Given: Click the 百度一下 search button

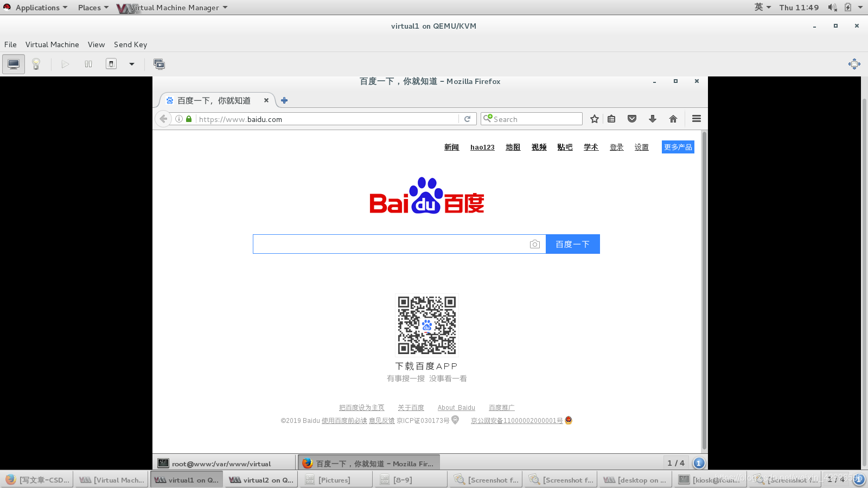Looking at the screenshot, I should click(572, 244).
